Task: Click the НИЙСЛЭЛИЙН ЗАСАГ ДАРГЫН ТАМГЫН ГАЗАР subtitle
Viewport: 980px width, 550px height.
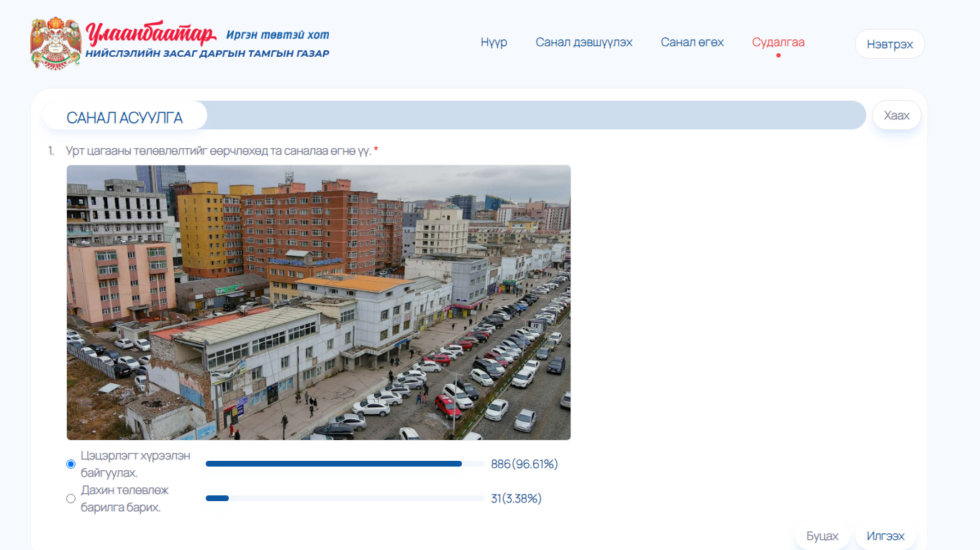Action: point(207,54)
